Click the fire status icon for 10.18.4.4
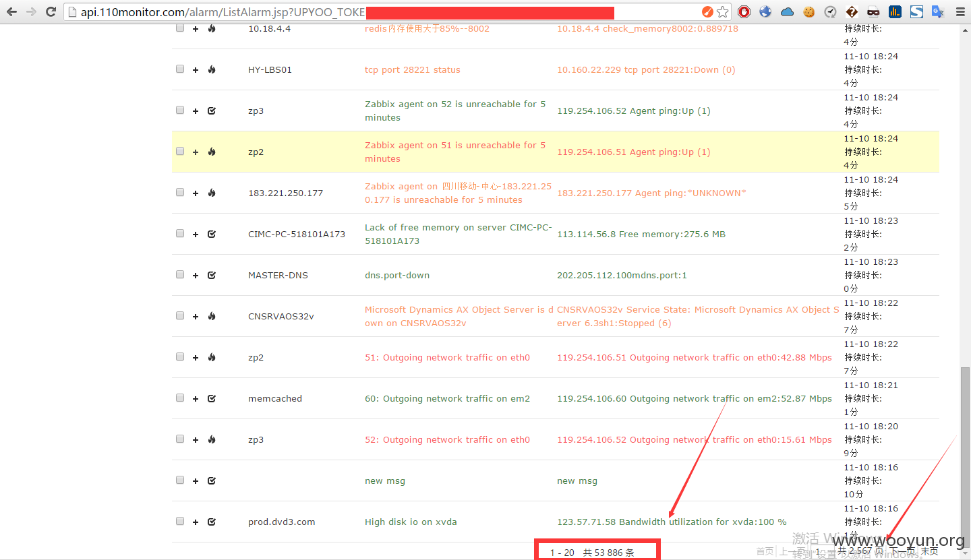Viewport: 971px width, 560px height. pos(212,28)
